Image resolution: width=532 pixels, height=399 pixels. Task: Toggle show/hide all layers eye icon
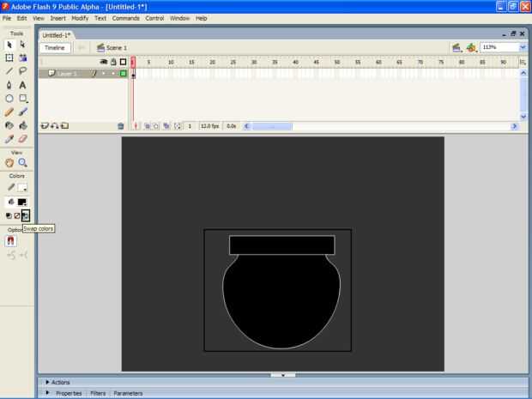tap(104, 62)
